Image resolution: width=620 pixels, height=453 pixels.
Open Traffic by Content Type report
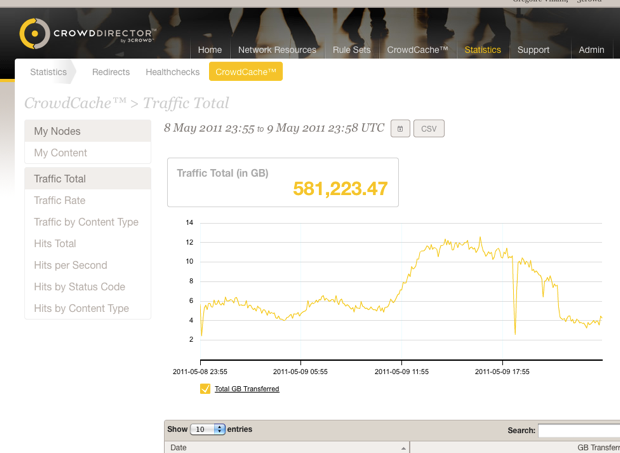click(86, 222)
